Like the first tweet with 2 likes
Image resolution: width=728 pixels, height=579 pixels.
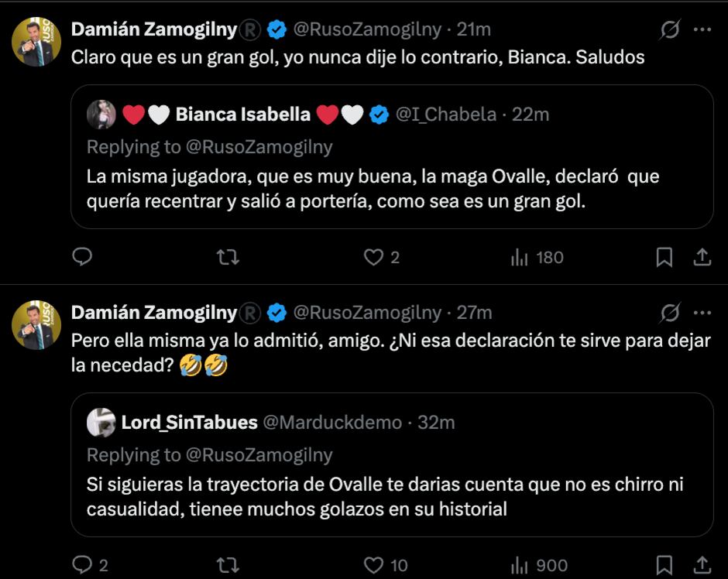(374, 257)
